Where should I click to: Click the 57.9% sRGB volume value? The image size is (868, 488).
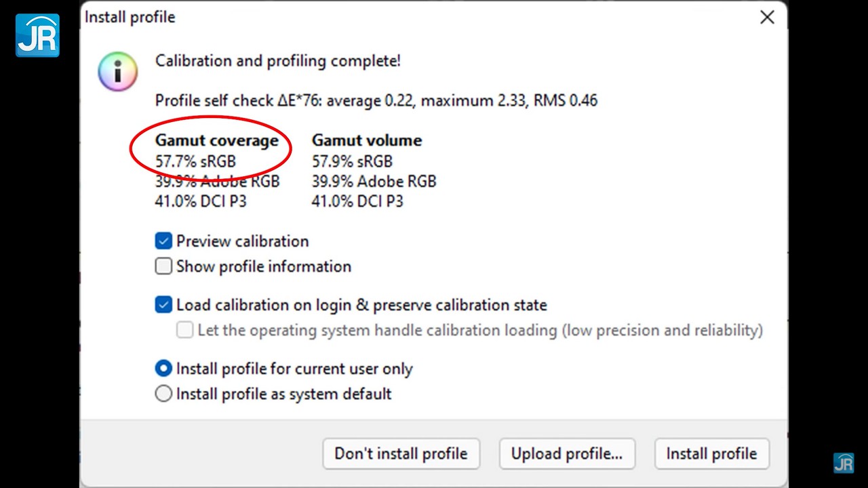[352, 161]
